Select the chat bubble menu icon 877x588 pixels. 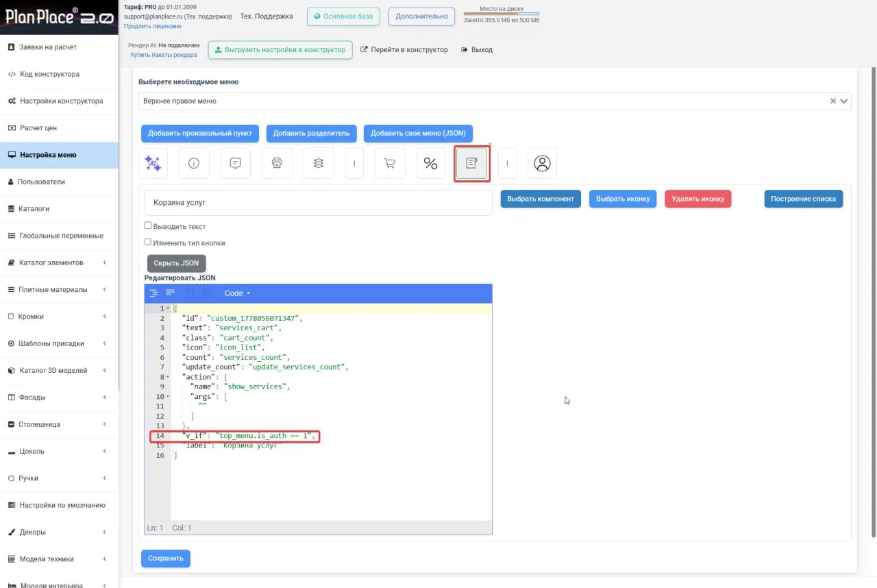point(236,163)
